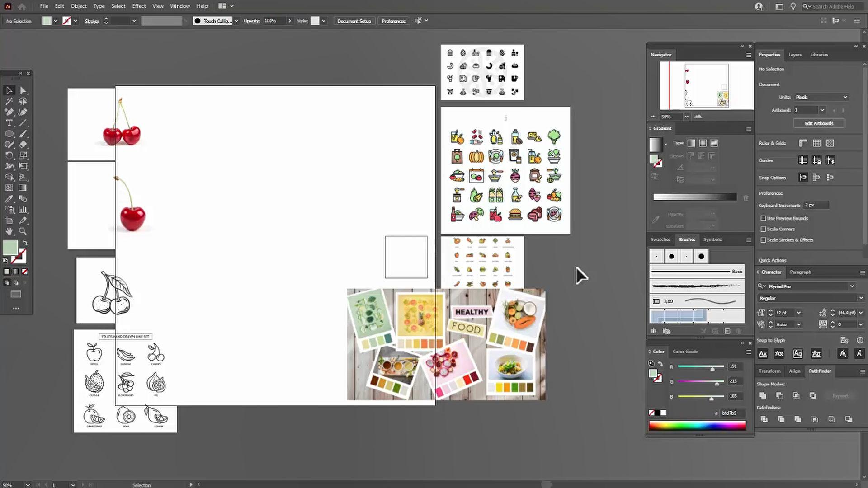Click the Edit Artboards button
The width and height of the screenshot is (868, 488).
tap(819, 123)
